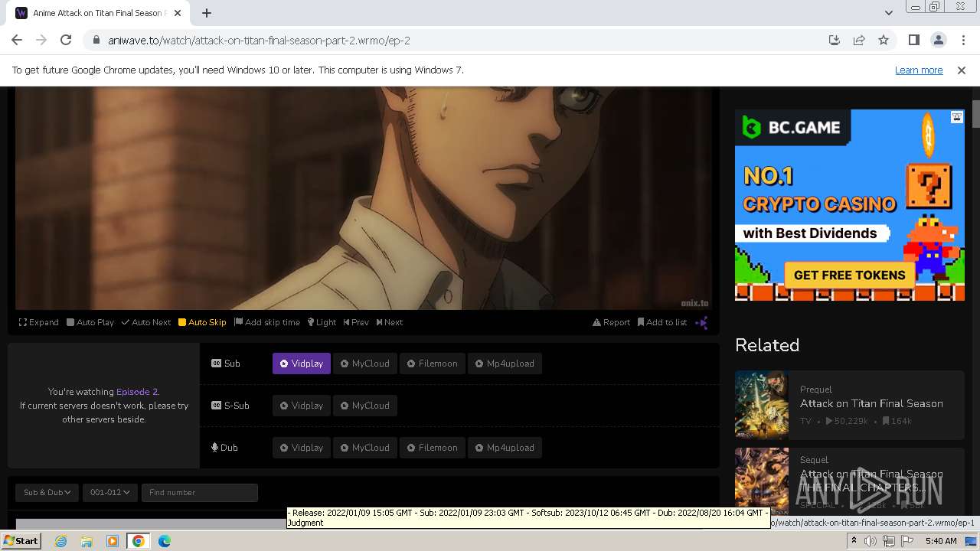The image size is (980, 551).
Task: Expand the video player
Action: [39, 322]
